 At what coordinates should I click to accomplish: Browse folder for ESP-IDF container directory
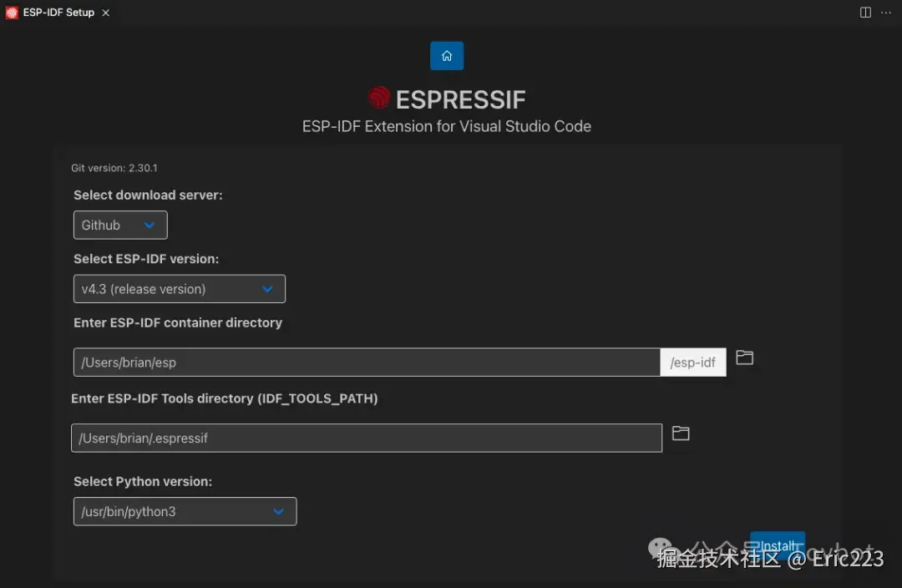point(744,357)
